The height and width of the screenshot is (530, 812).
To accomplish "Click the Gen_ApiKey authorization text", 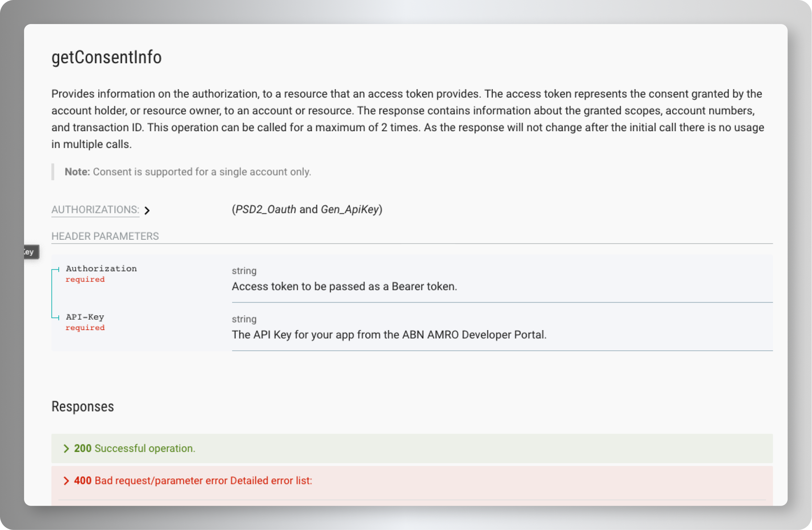I will coord(349,210).
